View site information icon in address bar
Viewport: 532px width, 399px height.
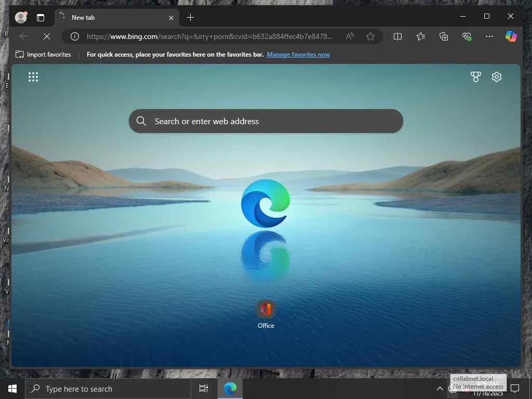coord(75,36)
